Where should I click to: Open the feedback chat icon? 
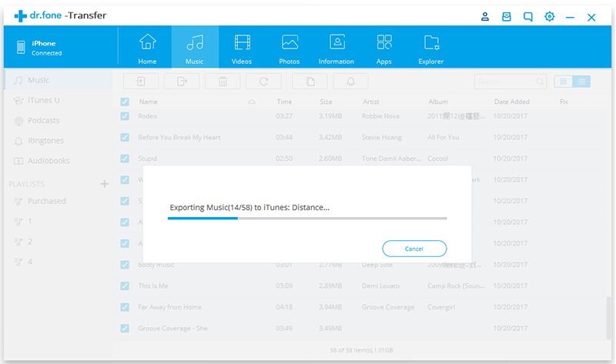[x=528, y=16]
